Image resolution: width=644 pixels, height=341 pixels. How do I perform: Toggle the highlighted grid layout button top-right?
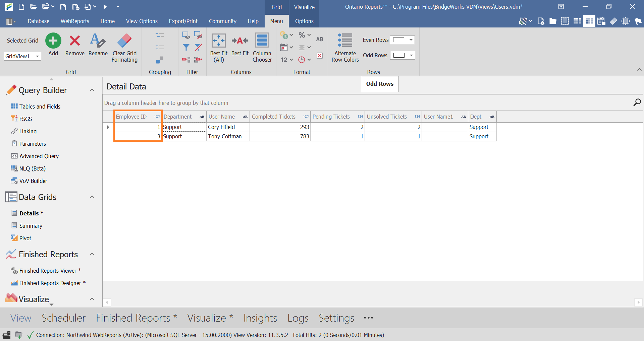589,21
